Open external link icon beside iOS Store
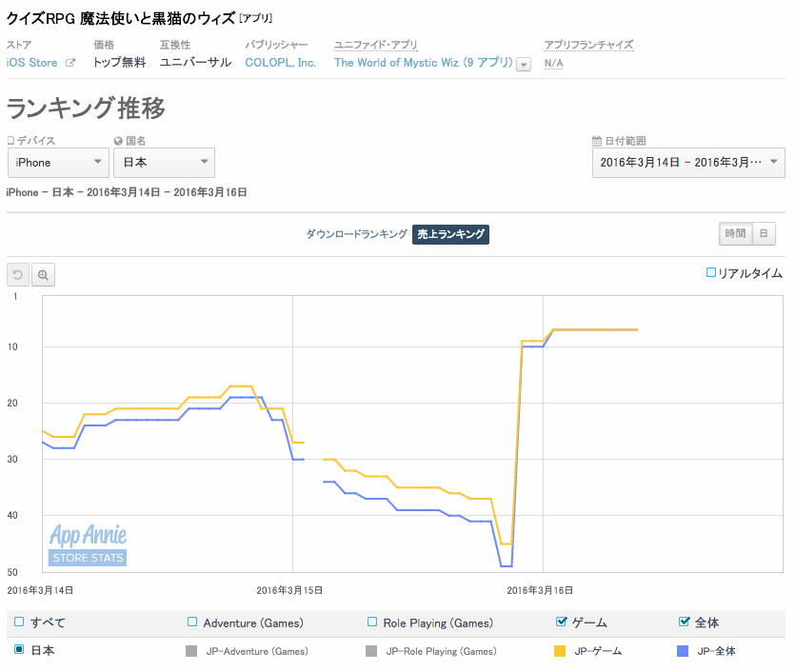The image size is (795, 672). pos(70,63)
